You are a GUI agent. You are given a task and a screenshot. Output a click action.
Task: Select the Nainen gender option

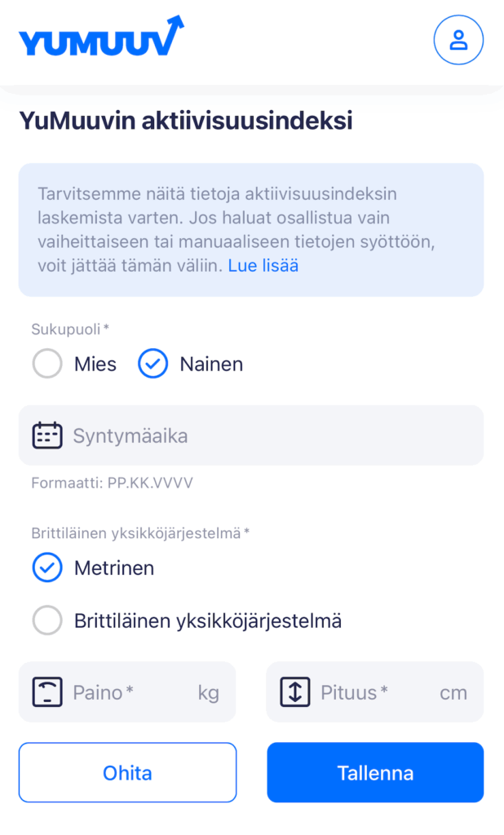pos(153,364)
